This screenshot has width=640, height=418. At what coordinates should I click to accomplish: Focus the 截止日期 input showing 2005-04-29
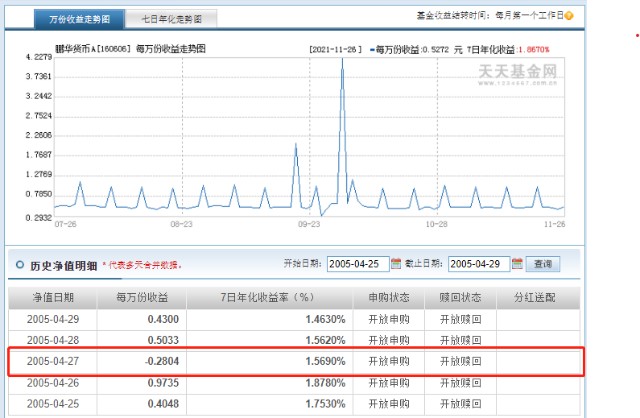(479, 264)
